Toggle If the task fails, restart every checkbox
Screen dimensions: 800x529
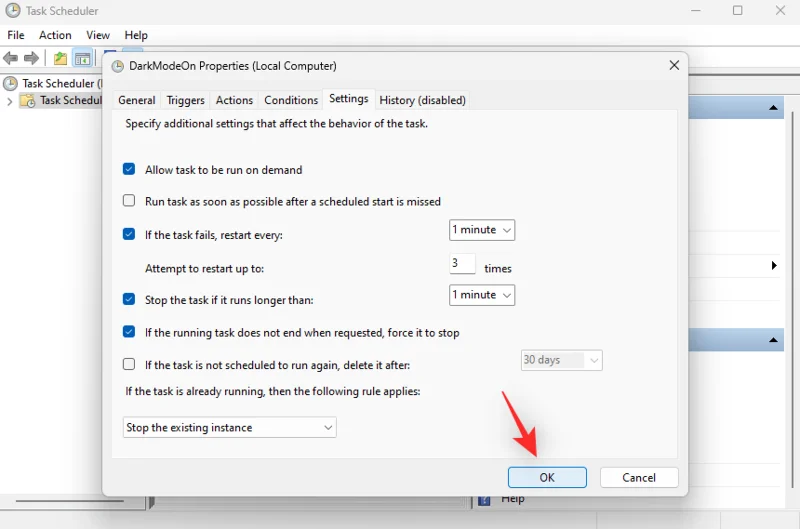pyautogui.click(x=129, y=234)
